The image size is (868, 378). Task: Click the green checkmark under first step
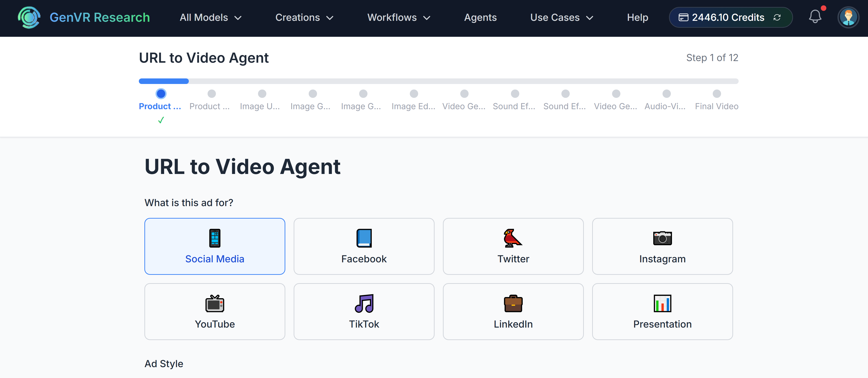[161, 120]
